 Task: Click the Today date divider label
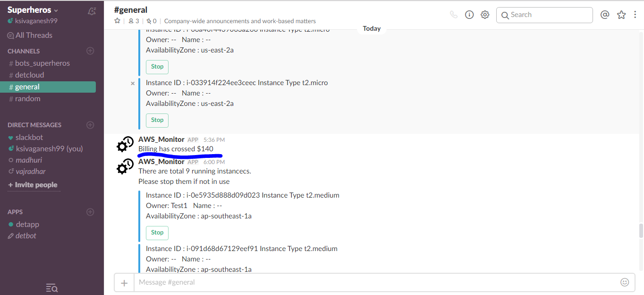tap(372, 29)
